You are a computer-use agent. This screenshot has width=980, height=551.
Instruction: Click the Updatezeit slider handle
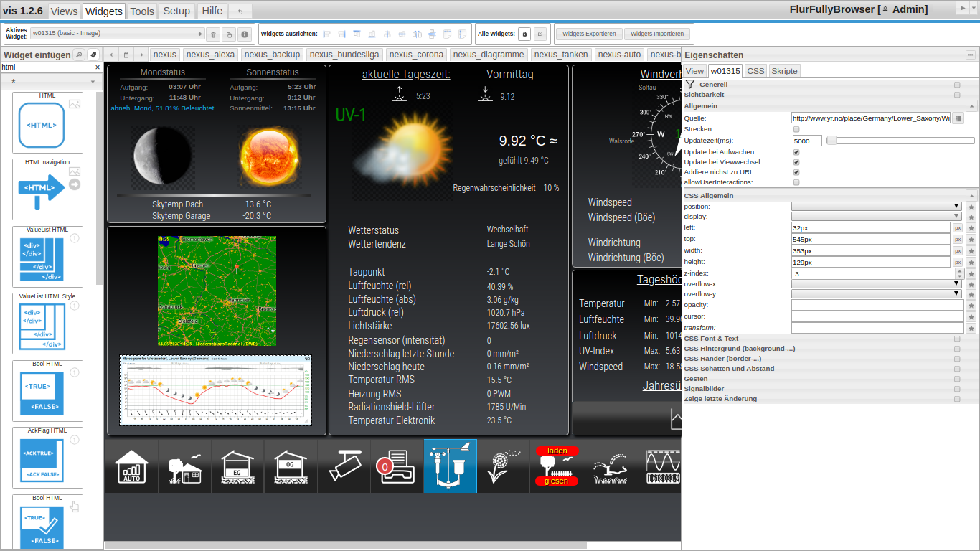point(831,141)
